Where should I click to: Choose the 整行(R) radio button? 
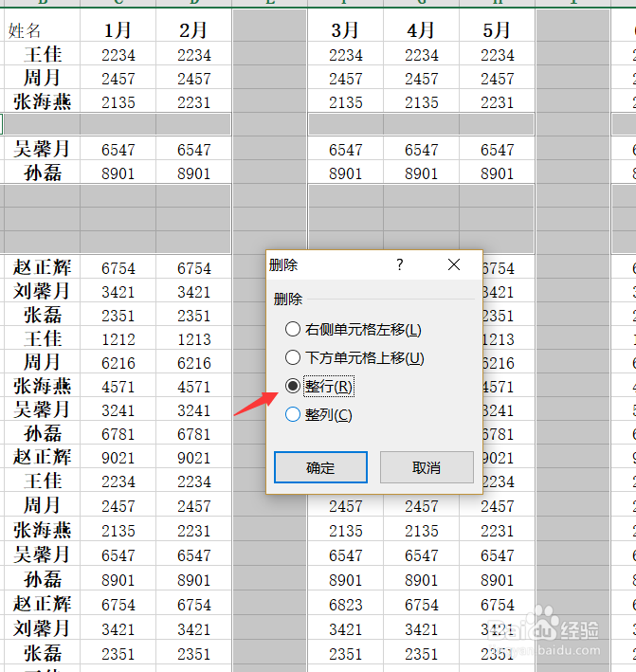point(319,386)
